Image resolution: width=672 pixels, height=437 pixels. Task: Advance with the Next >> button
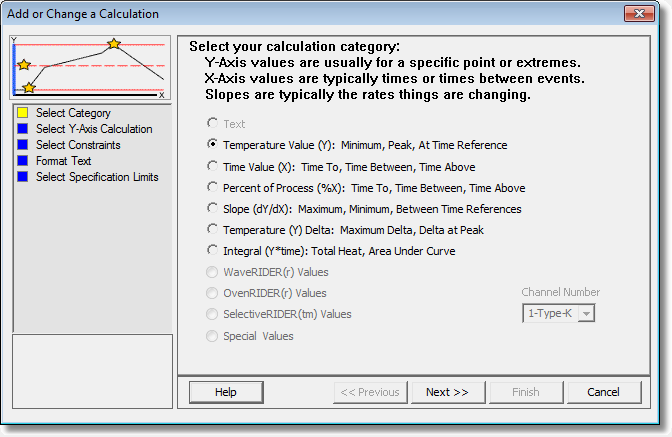[448, 392]
